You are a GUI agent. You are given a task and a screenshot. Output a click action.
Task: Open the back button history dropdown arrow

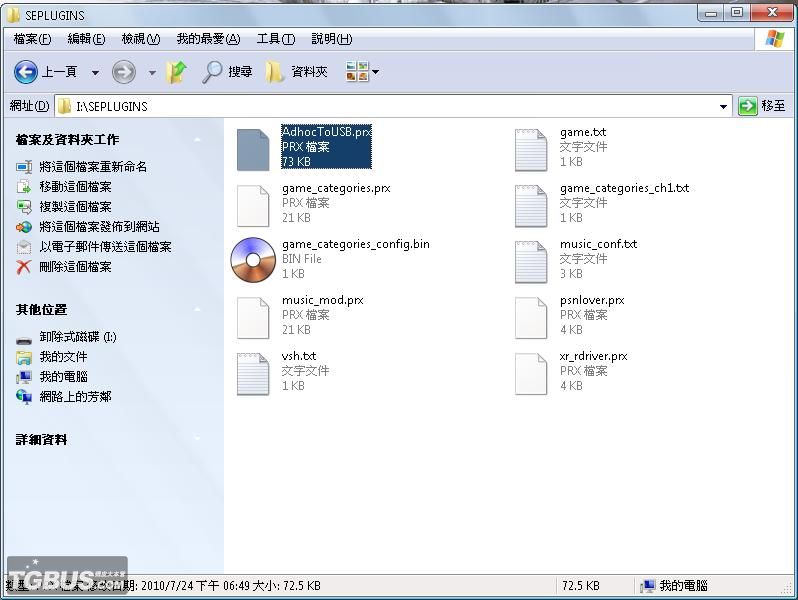[x=95, y=73]
